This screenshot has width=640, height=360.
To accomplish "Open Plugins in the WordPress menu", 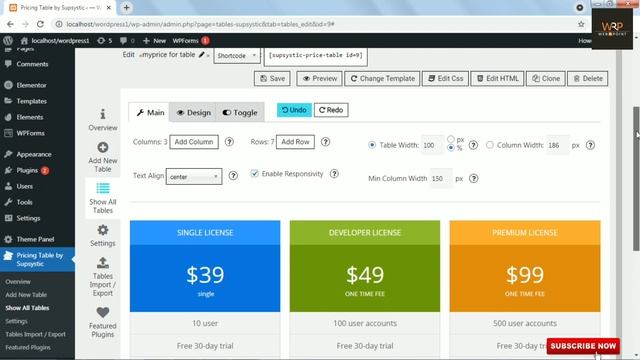I will point(27,170).
